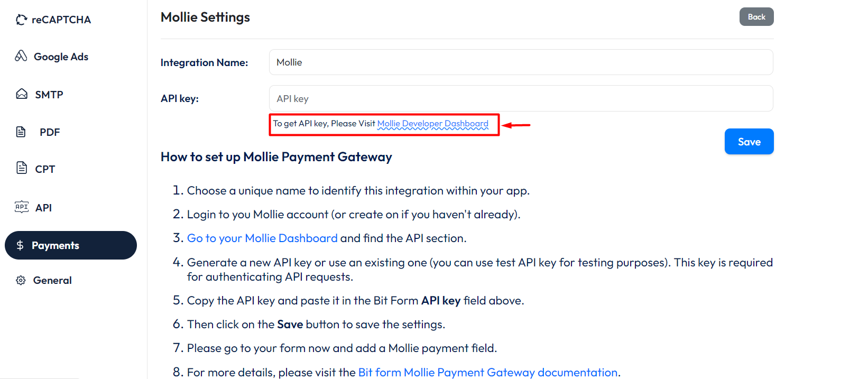The width and height of the screenshot is (868, 379).
Task: Follow the Go to your Mollie Dashboard link
Action: 262,238
